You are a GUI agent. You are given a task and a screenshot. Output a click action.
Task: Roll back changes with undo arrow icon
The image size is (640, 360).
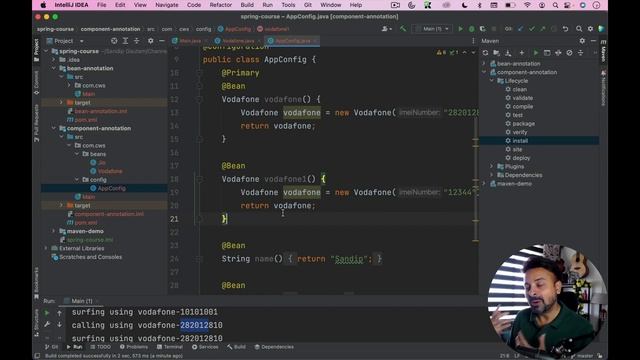565,29
